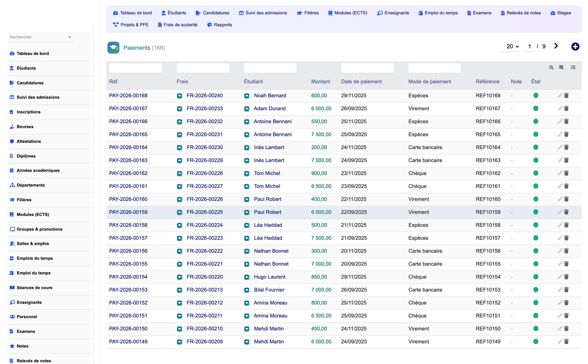Click the student icon beside Hugo Laurent
The height and width of the screenshot is (364, 588).
pyautogui.click(x=247, y=277)
